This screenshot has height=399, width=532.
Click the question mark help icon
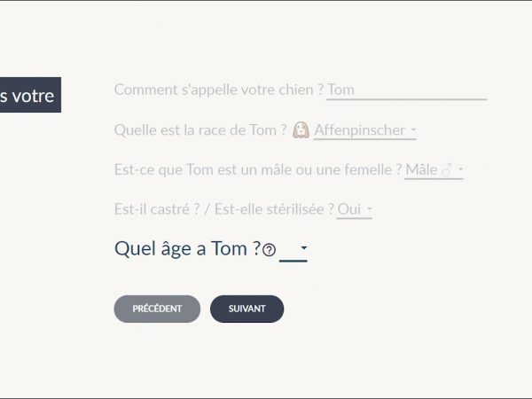(270, 251)
